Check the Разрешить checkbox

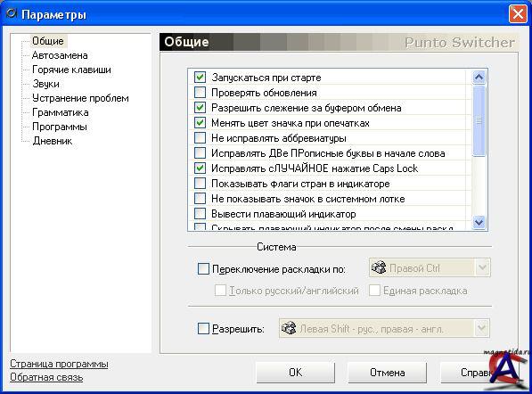click(203, 329)
